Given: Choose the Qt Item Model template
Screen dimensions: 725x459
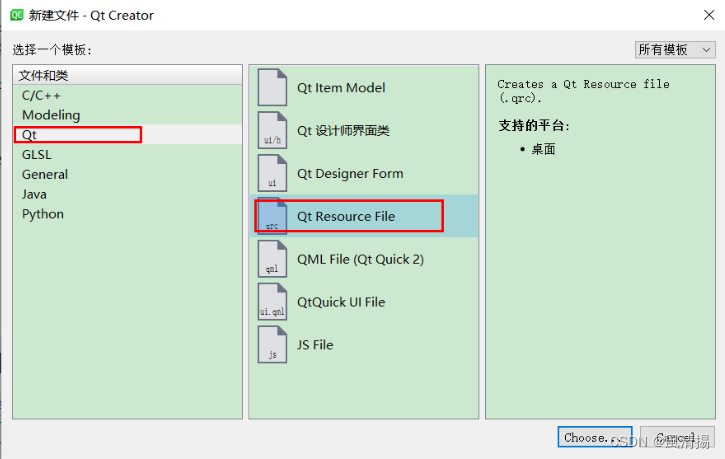Looking at the screenshot, I should coord(363,87).
